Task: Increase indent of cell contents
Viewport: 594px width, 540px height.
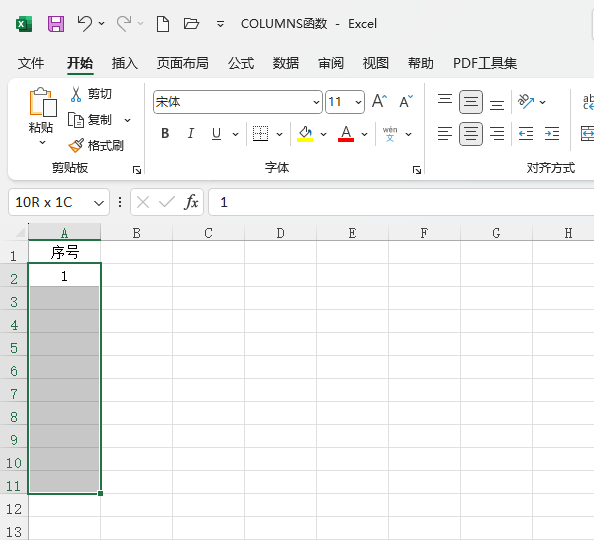Action: [552, 134]
